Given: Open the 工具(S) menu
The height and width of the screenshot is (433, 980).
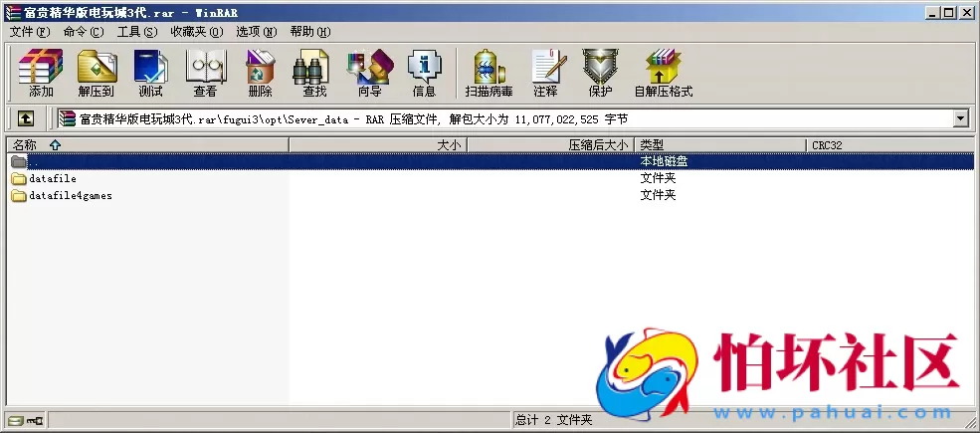Looking at the screenshot, I should click(x=137, y=32).
